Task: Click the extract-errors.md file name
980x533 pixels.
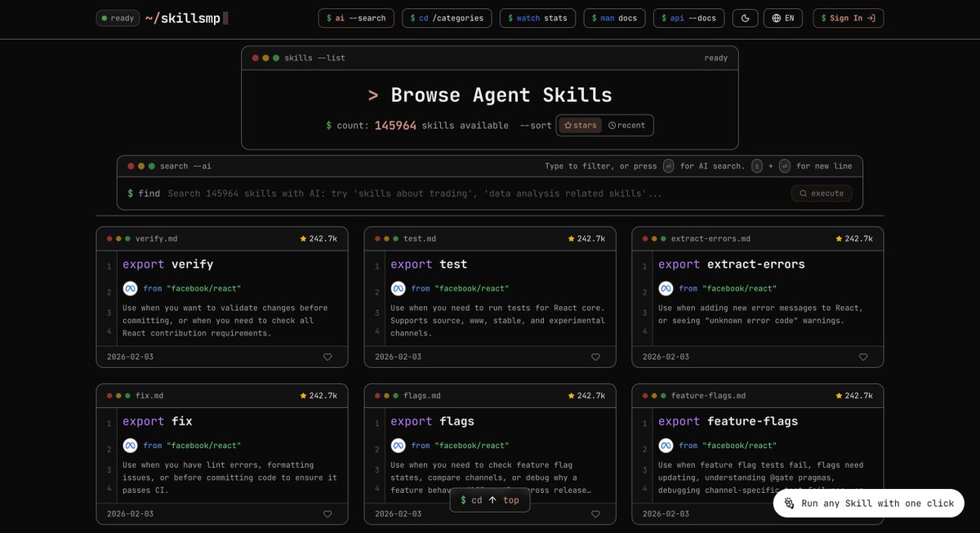Action: tap(710, 239)
